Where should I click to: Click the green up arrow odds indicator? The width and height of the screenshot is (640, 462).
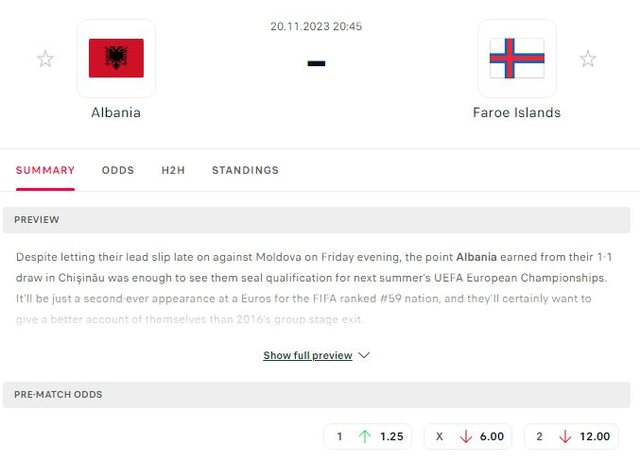pos(364,437)
